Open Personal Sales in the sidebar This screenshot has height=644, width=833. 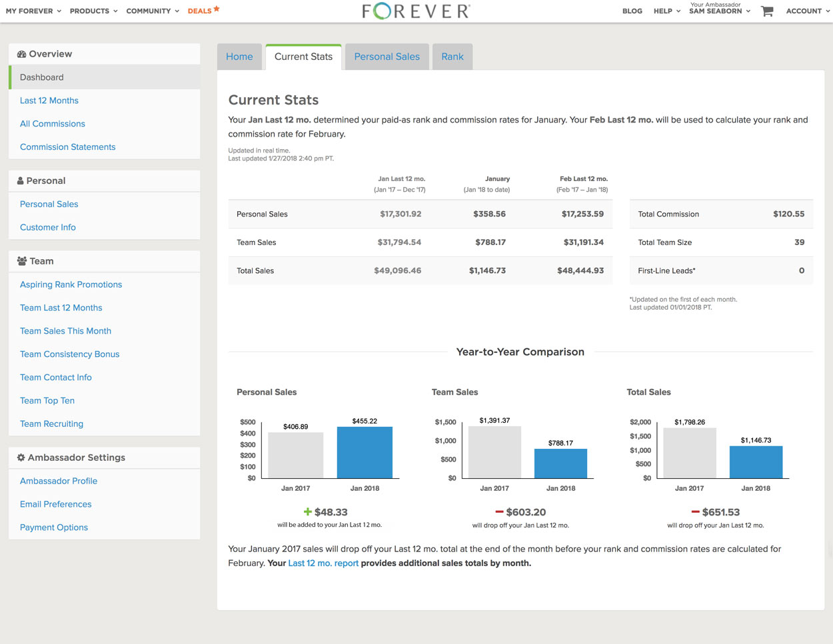49,204
